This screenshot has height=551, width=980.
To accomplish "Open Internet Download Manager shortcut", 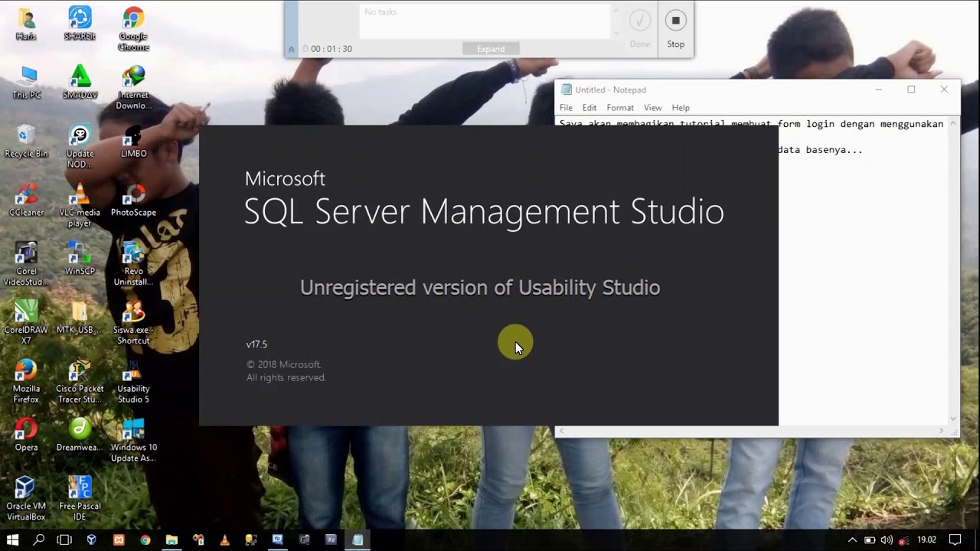I will coord(133,88).
